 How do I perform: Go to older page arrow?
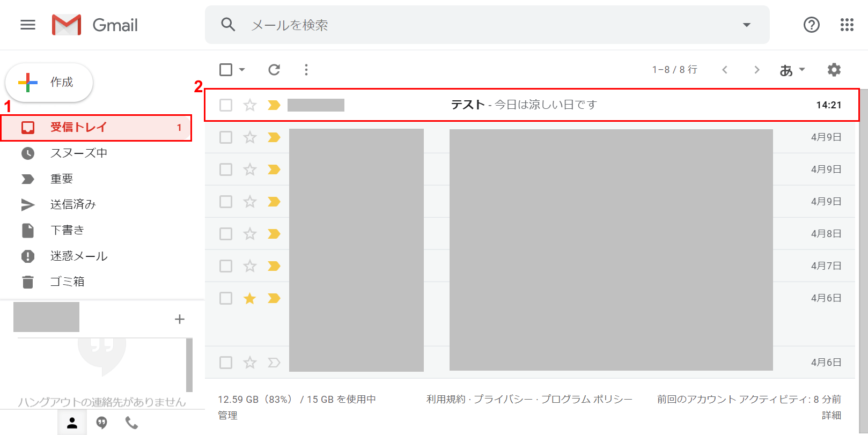pos(756,70)
